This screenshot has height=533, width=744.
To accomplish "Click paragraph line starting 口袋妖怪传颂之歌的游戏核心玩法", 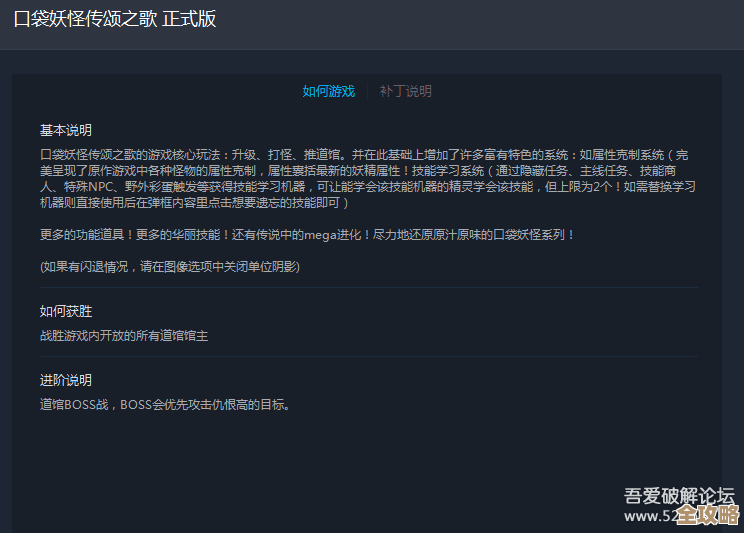I will coord(364,155).
